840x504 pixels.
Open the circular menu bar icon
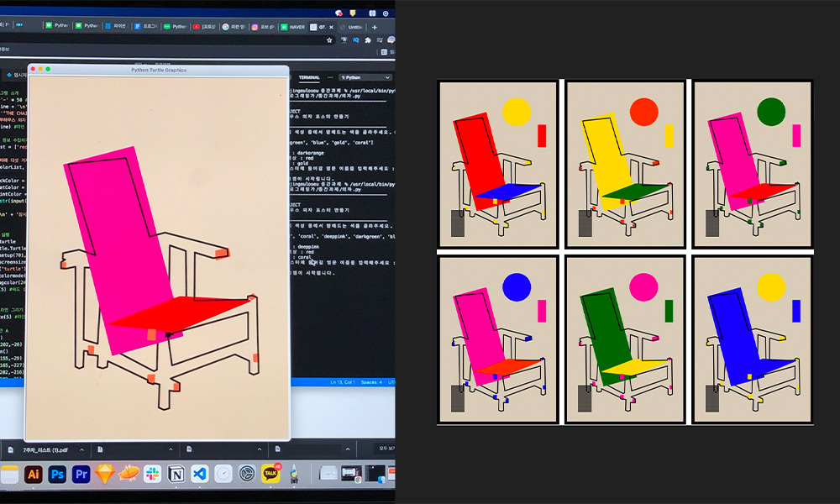(x=386, y=13)
